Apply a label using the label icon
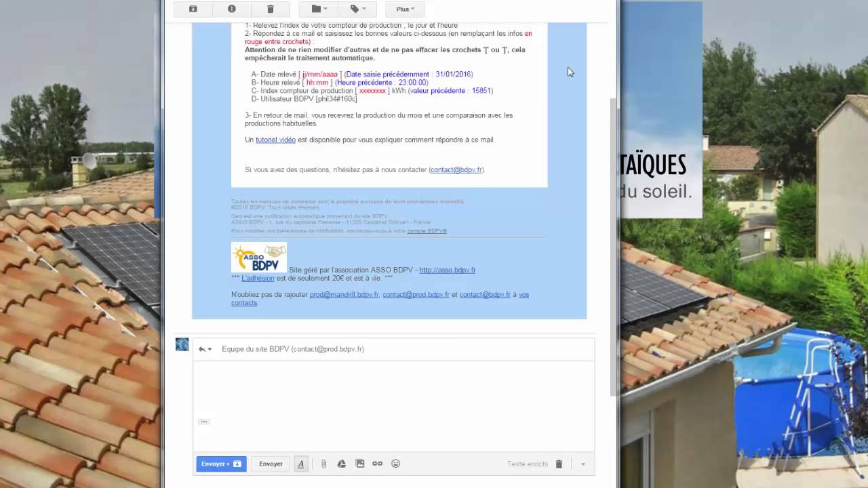Viewport: 868px width, 488px height. click(x=353, y=9)
